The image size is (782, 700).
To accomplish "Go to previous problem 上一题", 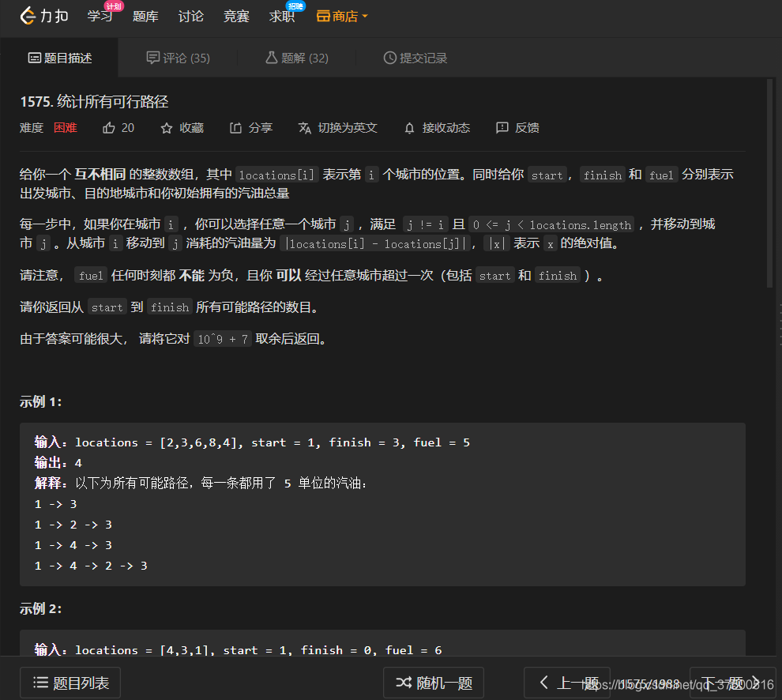I will pos(567,683).
